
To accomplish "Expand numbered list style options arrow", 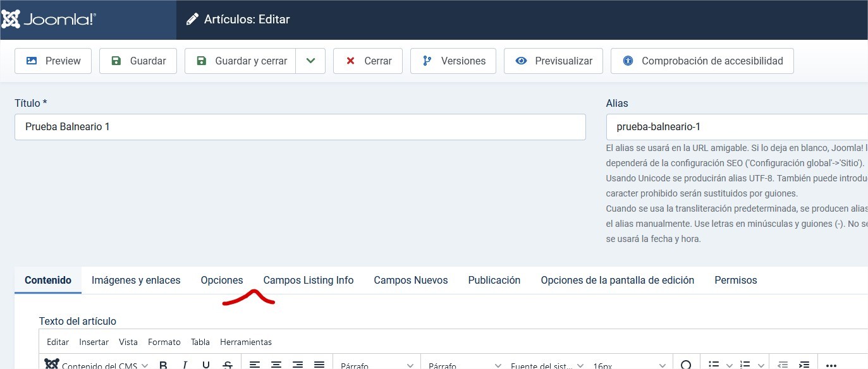I will tap(762, 365).
